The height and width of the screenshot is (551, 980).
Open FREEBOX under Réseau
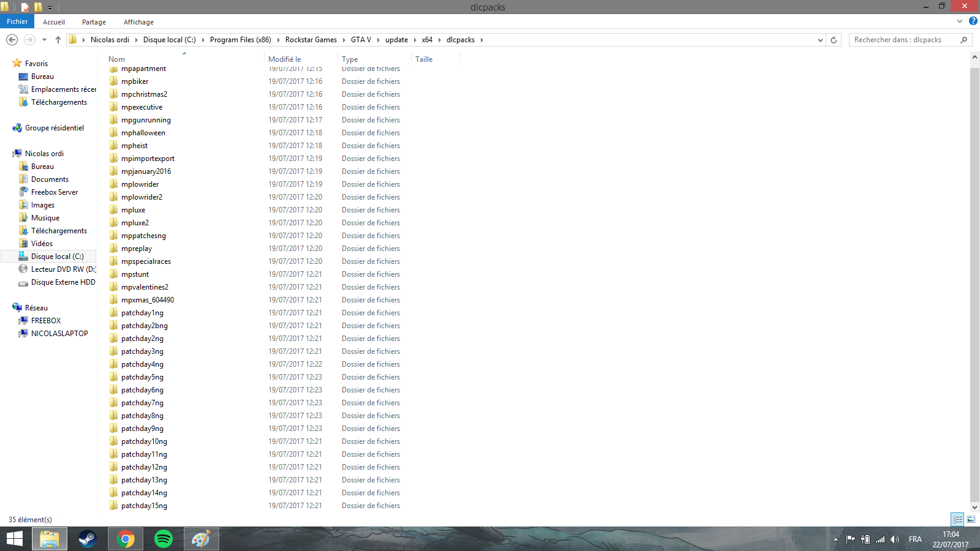tap(45, 321)
